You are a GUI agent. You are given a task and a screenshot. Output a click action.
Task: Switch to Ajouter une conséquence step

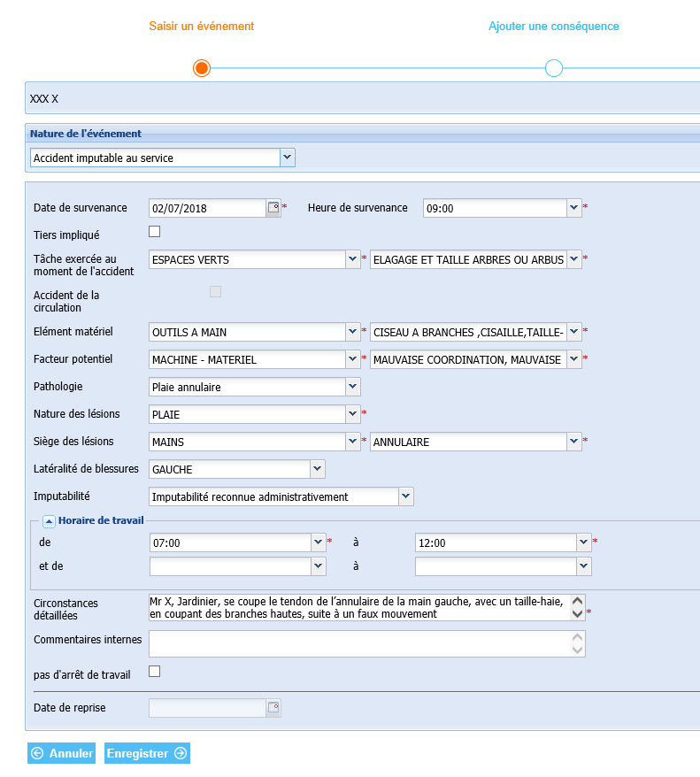coord(554,27)
